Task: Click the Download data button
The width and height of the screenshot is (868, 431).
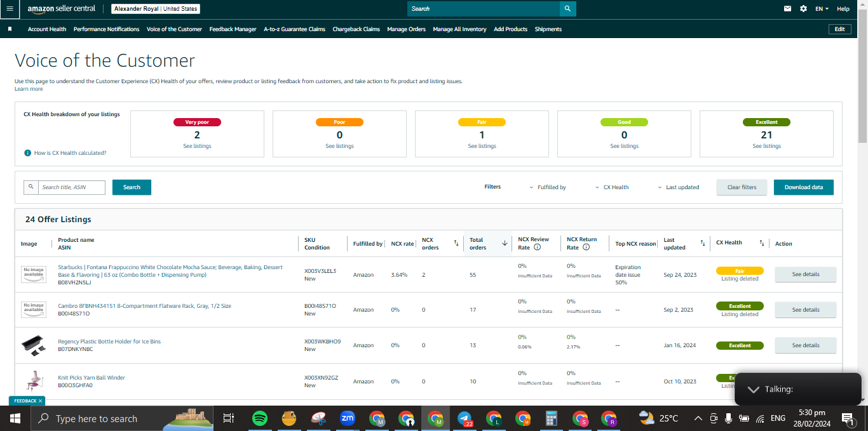Action: 803,187
